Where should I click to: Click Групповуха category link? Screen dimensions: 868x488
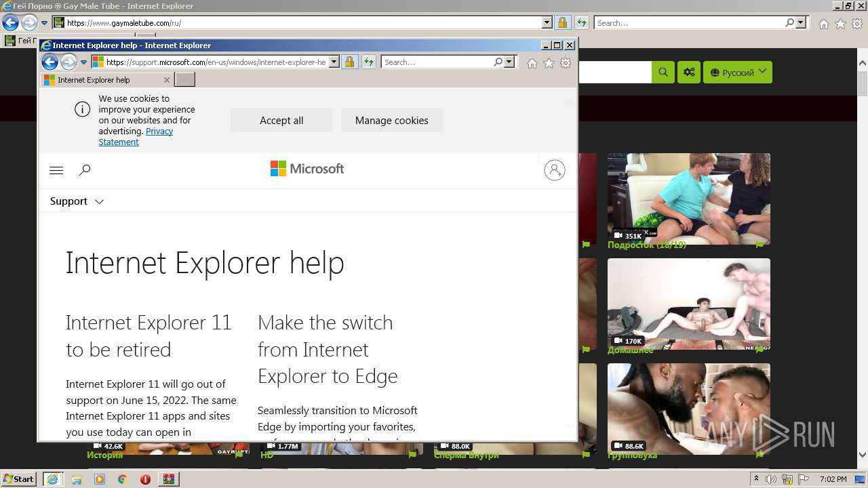(632, 455)
